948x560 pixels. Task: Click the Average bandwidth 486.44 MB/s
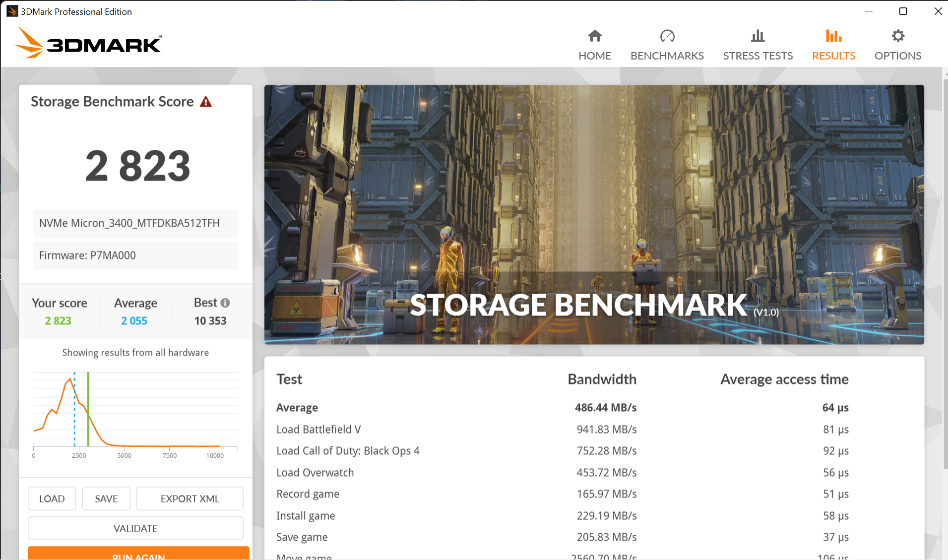point(605,408)
